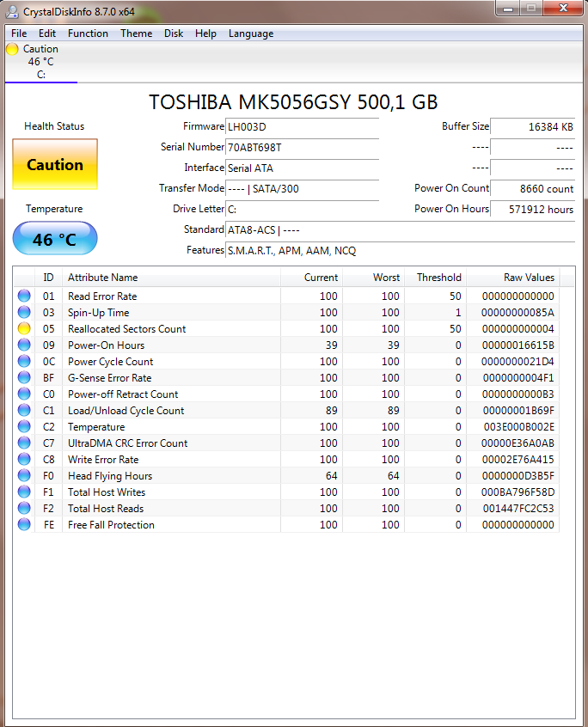
Task: Select the UltraDMA CRC Error Count name
Action: pos(127,443)
